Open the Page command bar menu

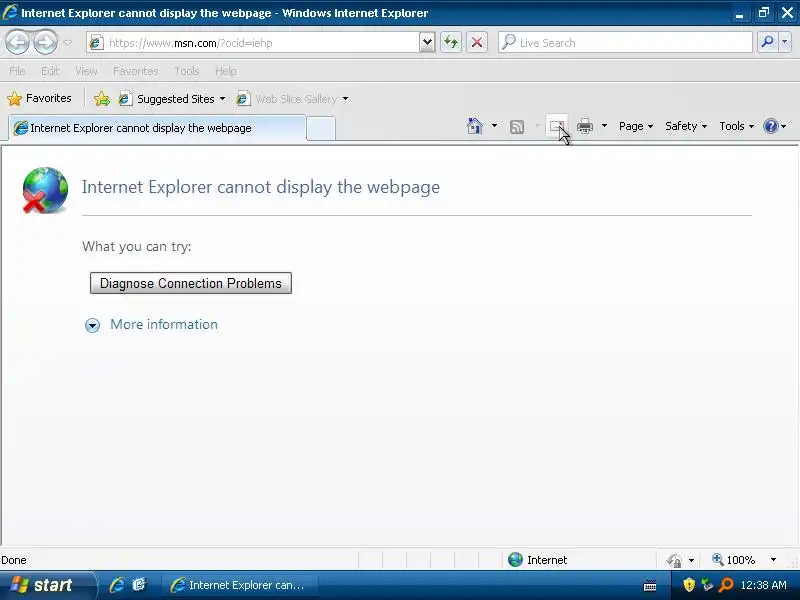[x=636, y=126]
